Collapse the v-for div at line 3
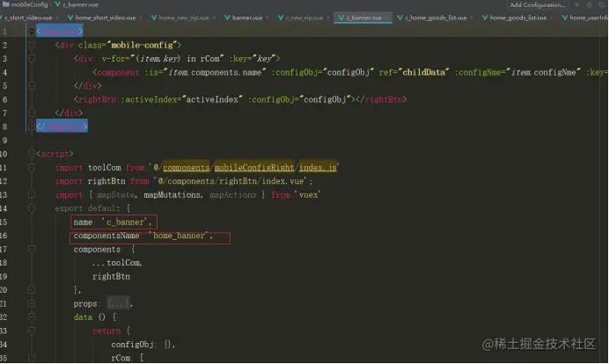The image size is (609, 364). [32, 59]
